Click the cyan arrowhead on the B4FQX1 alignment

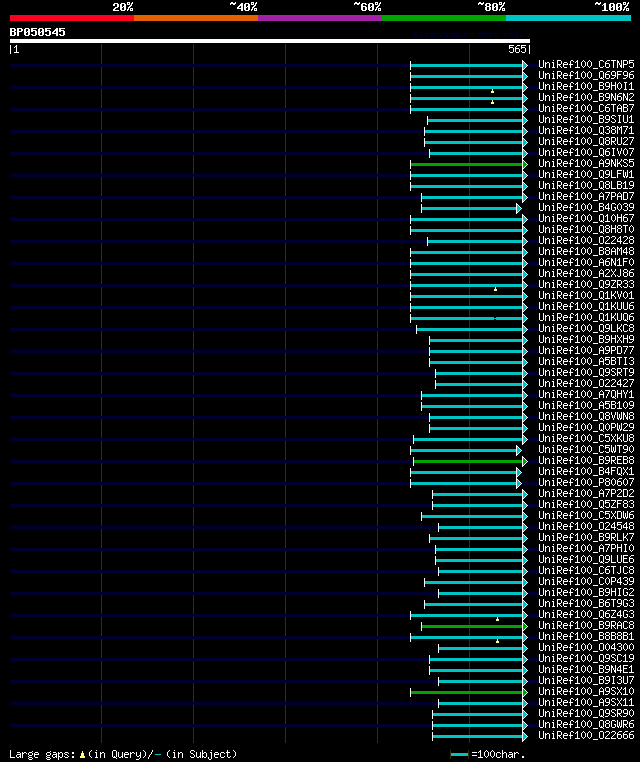(x=519, y=472)
